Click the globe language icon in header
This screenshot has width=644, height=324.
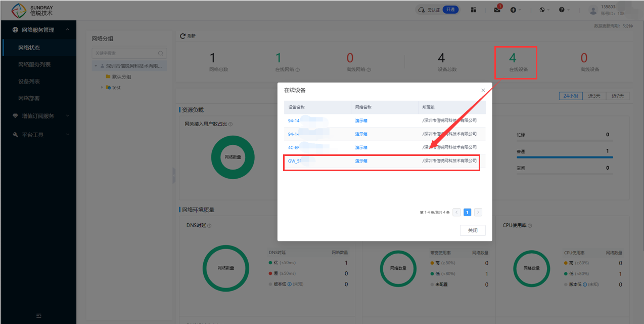coord(542,10)
